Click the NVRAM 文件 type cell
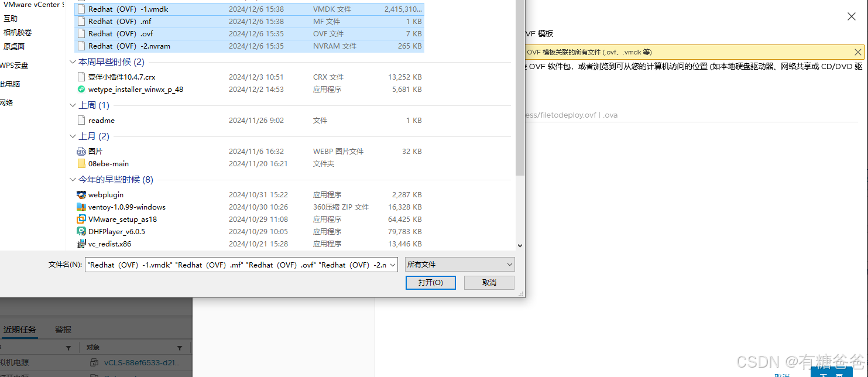Viewport: 868px width, 377px height. (x=335, y=46)
